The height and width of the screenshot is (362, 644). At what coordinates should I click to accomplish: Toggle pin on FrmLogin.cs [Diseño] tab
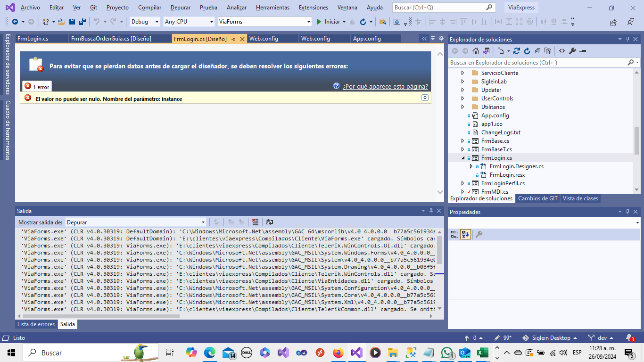234,39
